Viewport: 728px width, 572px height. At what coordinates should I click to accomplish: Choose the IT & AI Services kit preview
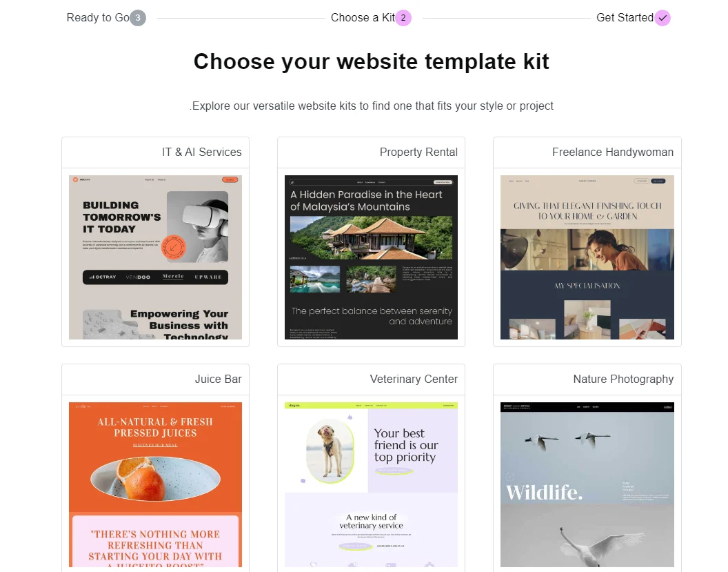point(156,257)
